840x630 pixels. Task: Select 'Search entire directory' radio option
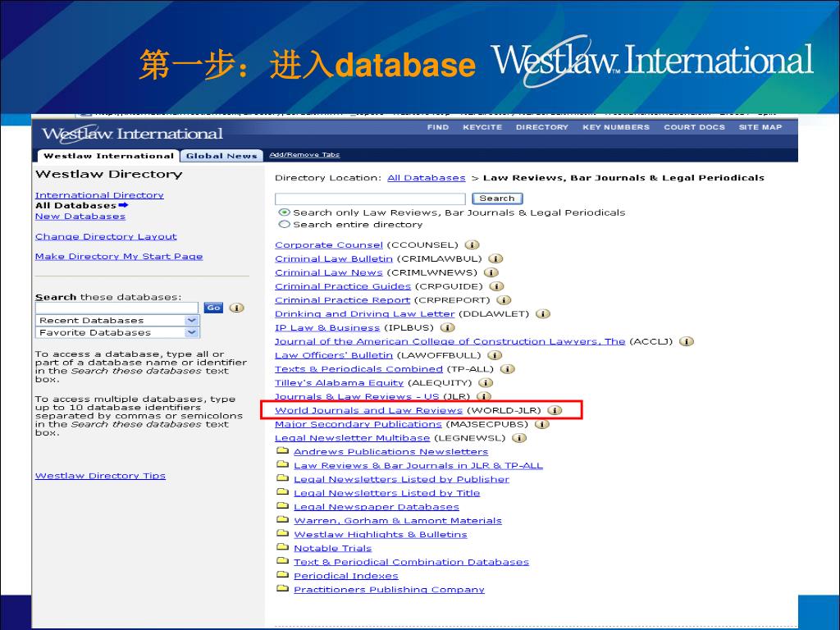pyautogui.click(x=285, y=225)
